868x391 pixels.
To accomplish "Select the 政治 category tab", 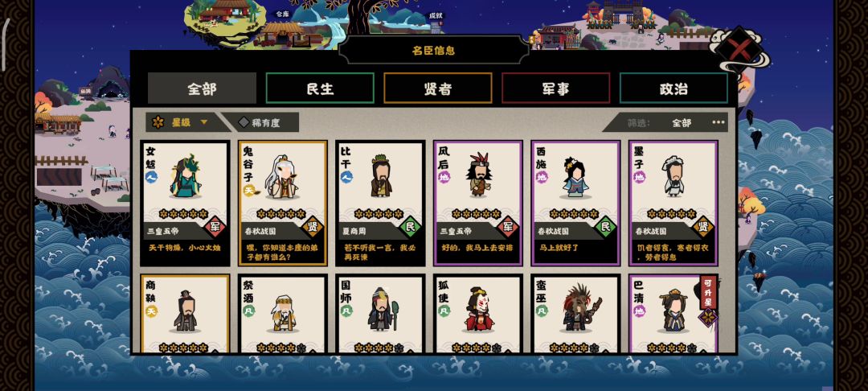I will point(674,88).
